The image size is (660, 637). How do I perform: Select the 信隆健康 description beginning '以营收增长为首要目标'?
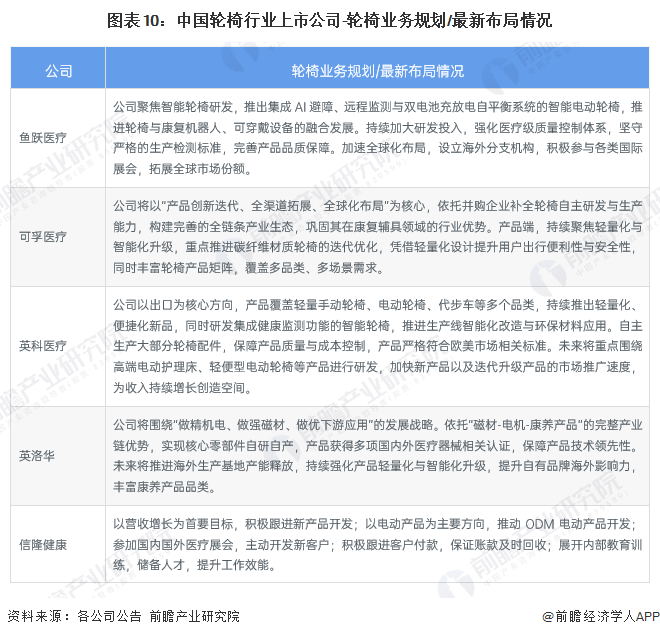(x=378, y=544)
